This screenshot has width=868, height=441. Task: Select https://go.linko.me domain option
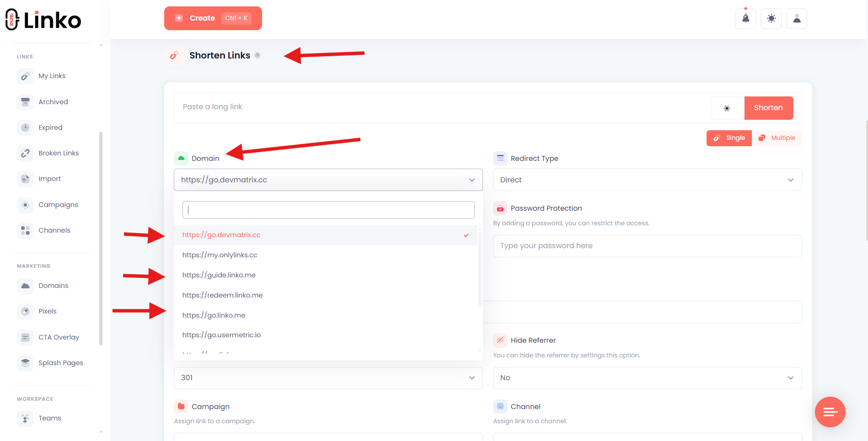[325, 315]
